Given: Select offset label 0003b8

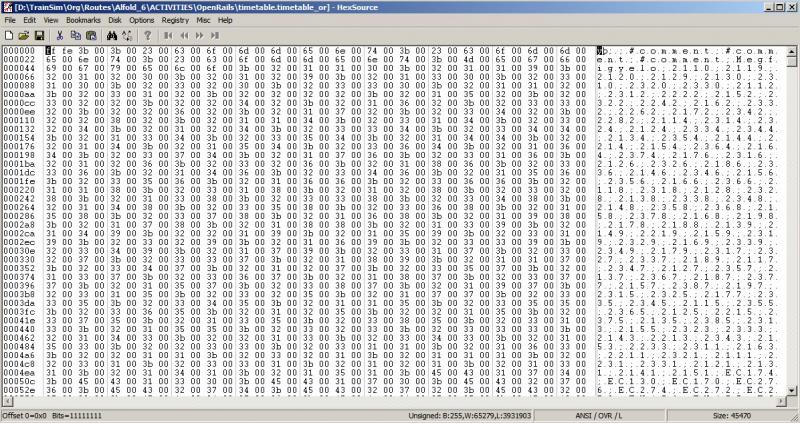Looking at the screenshot, I should click(x=19, y=294).
